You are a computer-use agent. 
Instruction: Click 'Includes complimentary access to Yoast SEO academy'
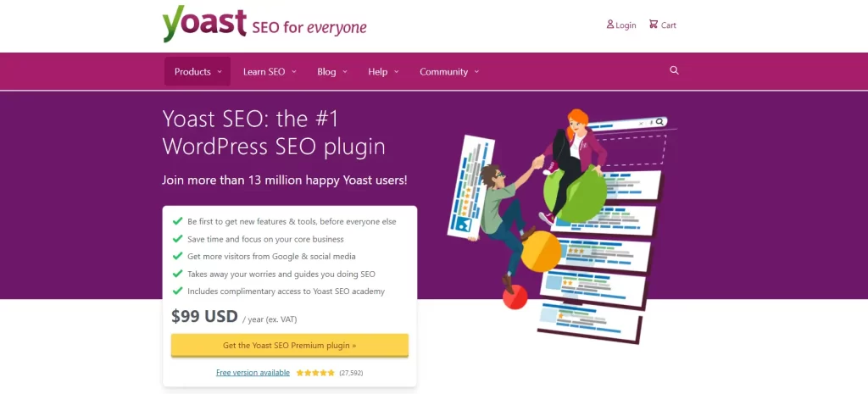point(287,291)
